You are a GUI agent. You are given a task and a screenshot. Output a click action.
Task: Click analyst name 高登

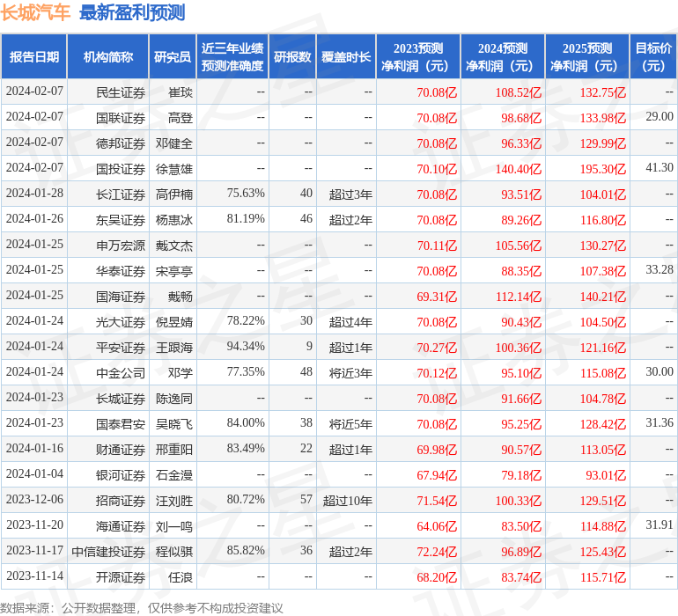pyautogui.click(x=181, y=118)
